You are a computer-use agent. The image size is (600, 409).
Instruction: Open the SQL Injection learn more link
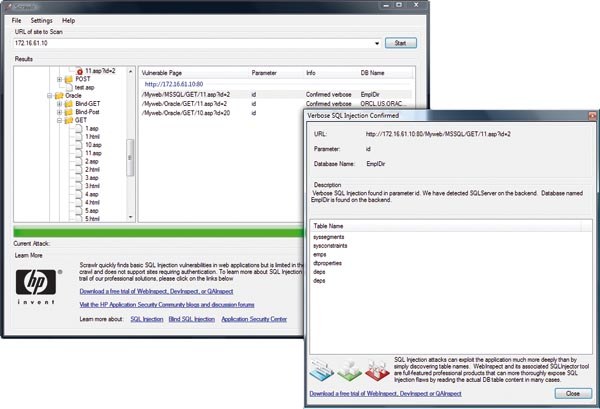(147, 319)
